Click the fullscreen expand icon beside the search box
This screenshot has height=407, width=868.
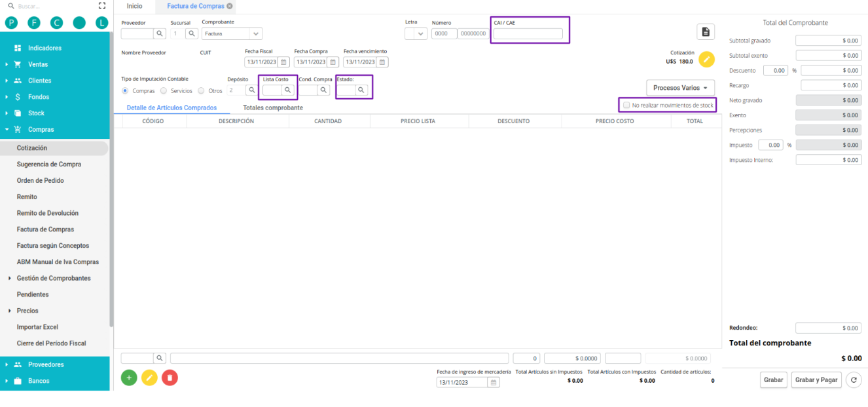tap(101, 6)
